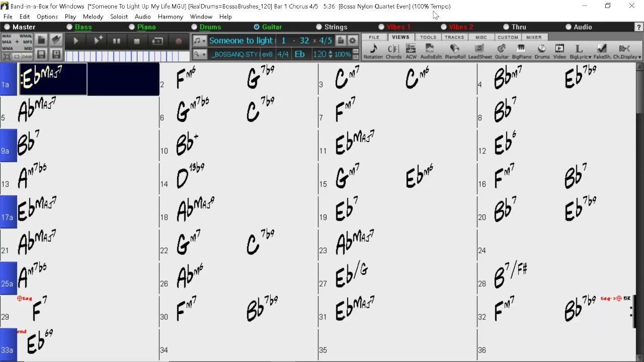Open the key signature Eb selector
Screen dimensions: 644x362
coord(299,54)
